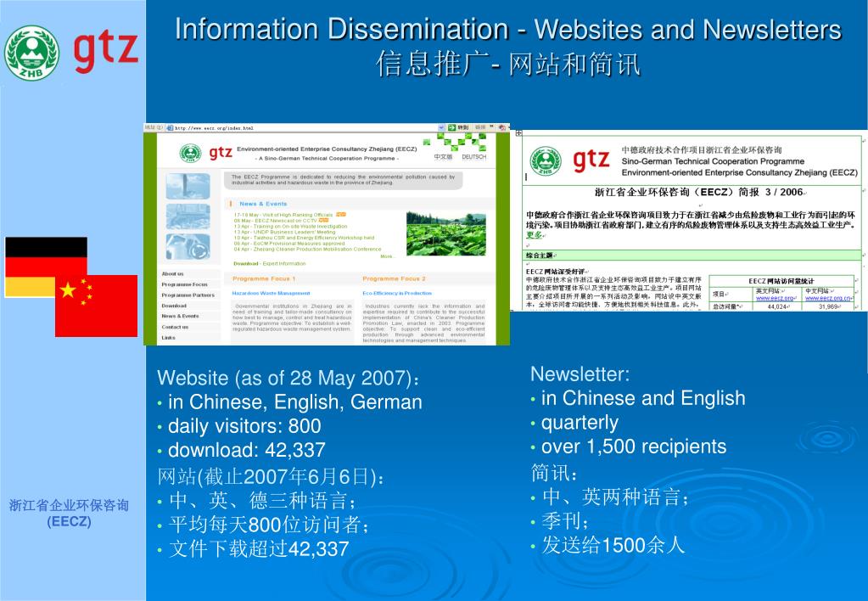Click the www.eecz.org link in newsletter table
868x601 pixels.
(x=775, y=298)
